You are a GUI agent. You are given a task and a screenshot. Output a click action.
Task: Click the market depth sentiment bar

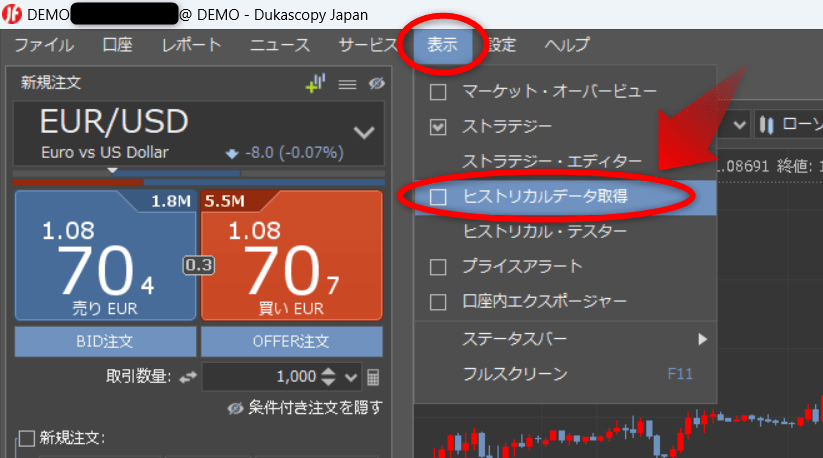199,183
